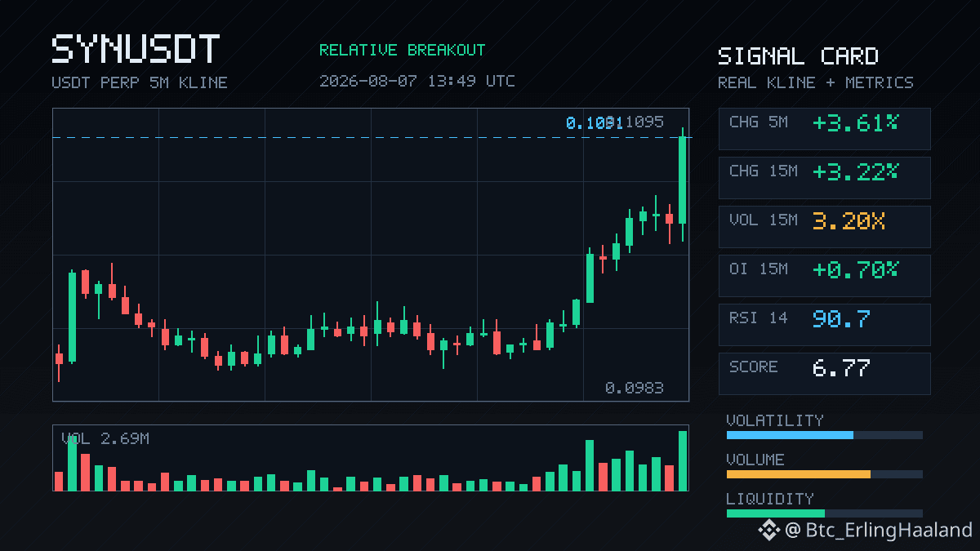Click the 0.0983 low price label
The height and width of the screenshot is (551, 980).
pos(634,388)
